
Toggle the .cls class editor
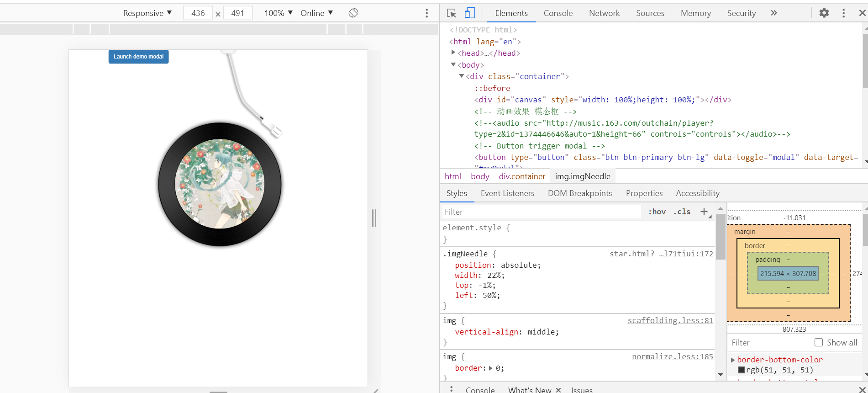coord(682,212)
